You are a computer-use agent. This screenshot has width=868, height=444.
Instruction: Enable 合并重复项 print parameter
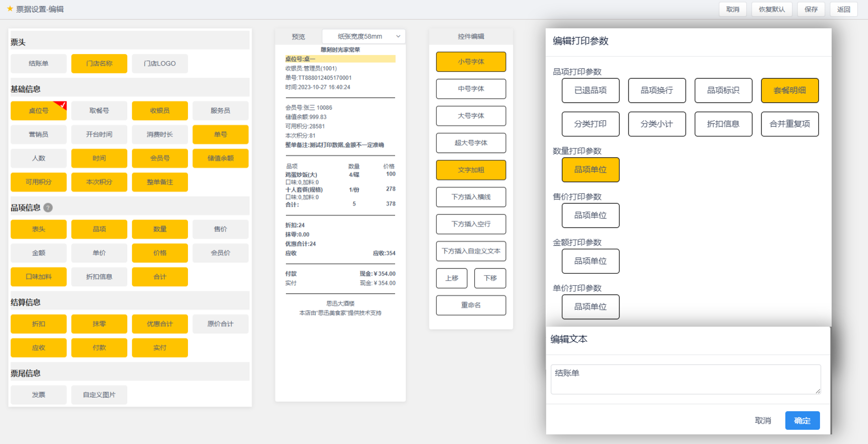tap(790, 124)
